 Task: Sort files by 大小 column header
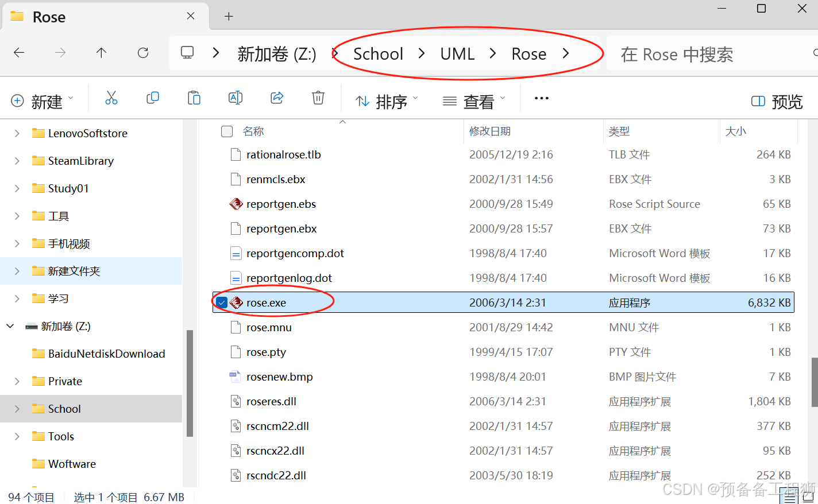(x=736, y=131)
